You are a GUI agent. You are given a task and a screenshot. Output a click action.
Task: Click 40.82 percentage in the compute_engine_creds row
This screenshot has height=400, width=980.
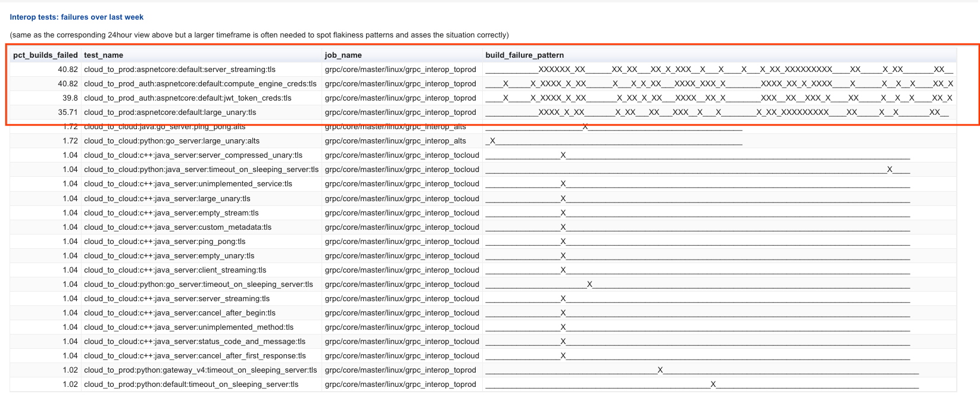(x=68, y=84)
